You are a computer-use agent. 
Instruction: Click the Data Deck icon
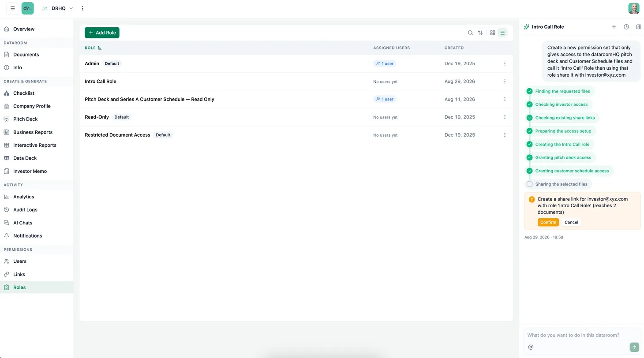point(7,158)
